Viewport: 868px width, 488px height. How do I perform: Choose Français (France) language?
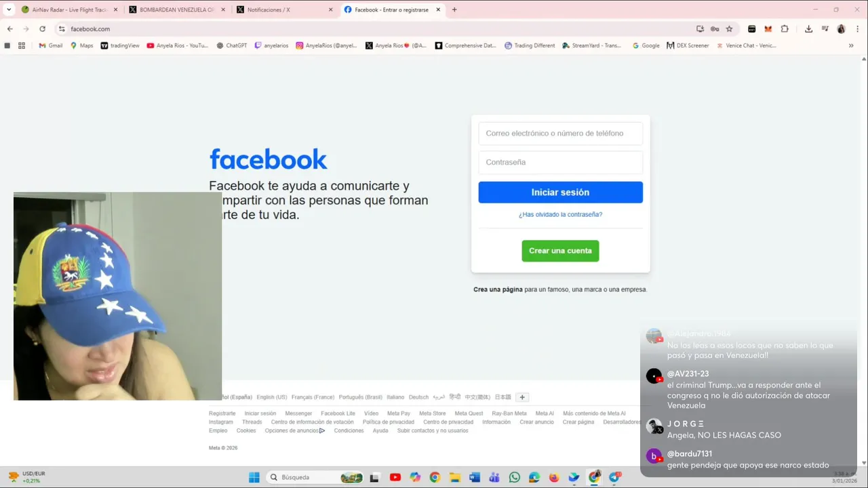313,397
